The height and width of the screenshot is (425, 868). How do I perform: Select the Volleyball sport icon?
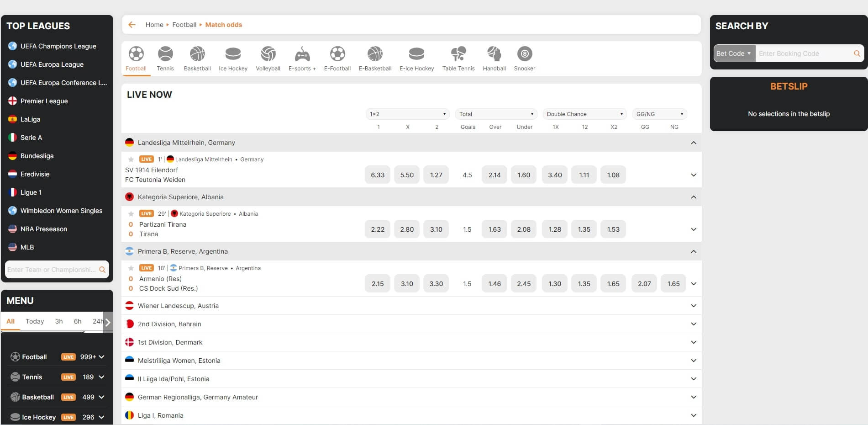pos(268,58)
